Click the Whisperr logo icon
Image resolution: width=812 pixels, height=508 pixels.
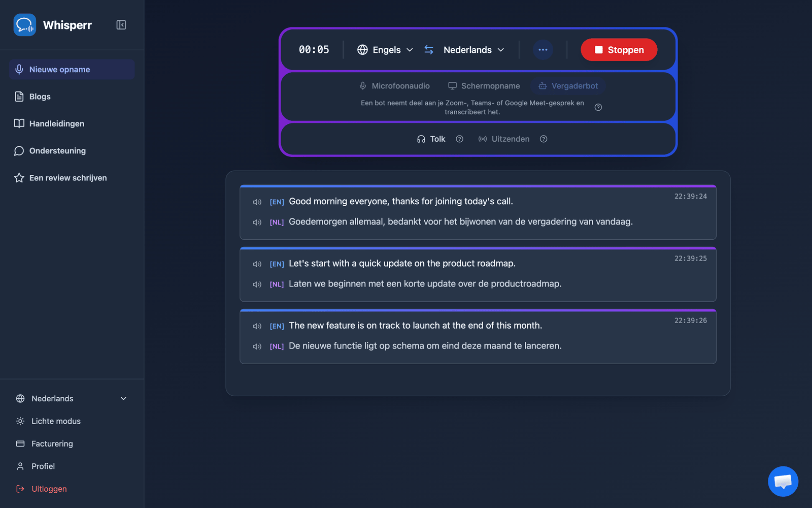click(24, 25)
